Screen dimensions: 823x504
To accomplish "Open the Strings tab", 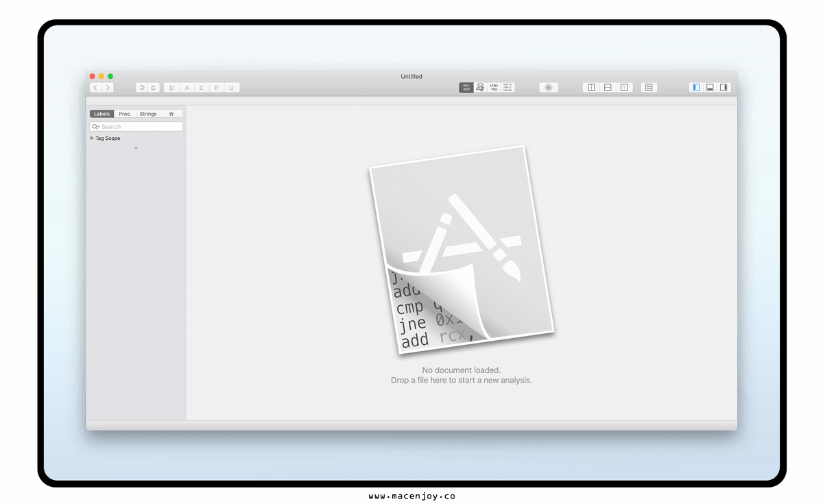I will (x=148, y=114).
